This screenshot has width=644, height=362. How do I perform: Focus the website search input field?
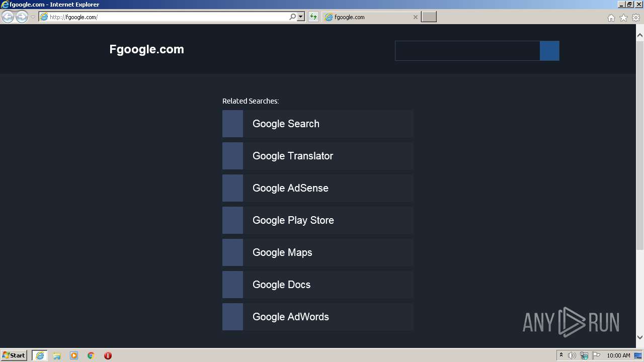point(467,51)
